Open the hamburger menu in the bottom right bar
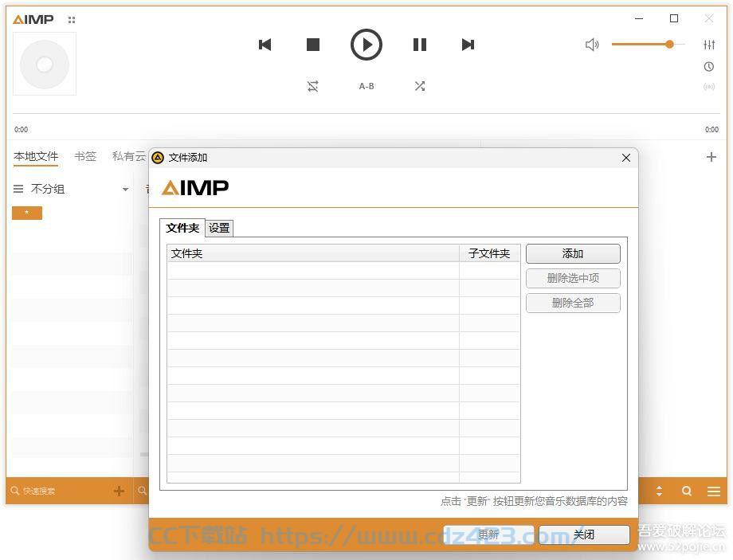Screen dimensions: 733x560 (x=714, y=491)
